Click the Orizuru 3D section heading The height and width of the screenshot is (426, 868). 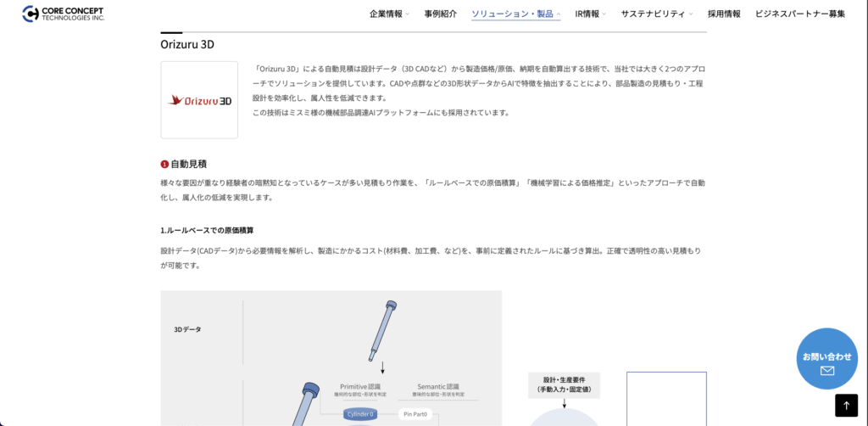[187, 44]
